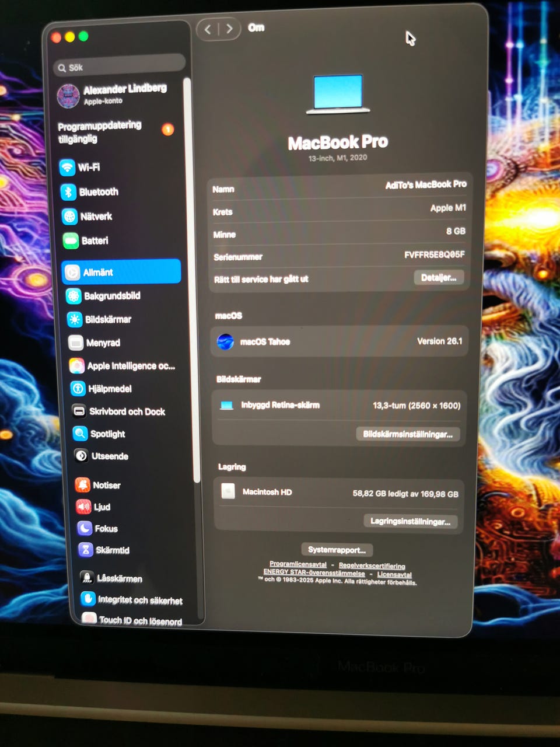560x747 pixels.
Task: Click the Allmänt gear icon
Action: [x=72, y=272]
